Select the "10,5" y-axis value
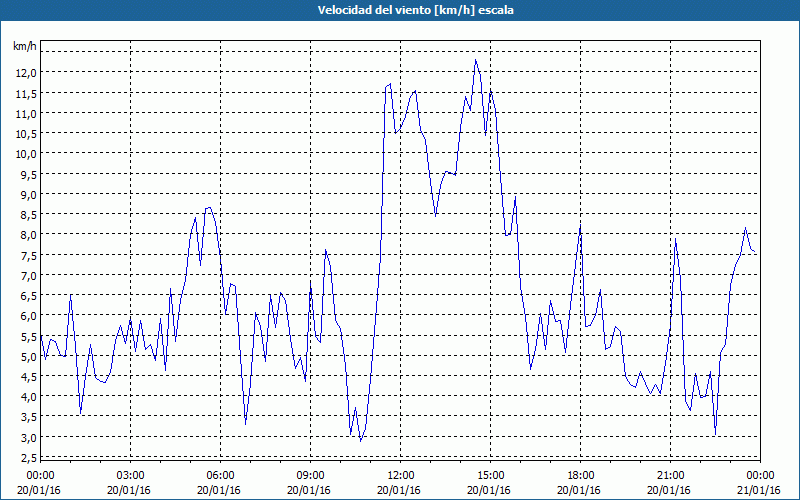The height and width of the screenshot is (500, 800). (26, 134)
